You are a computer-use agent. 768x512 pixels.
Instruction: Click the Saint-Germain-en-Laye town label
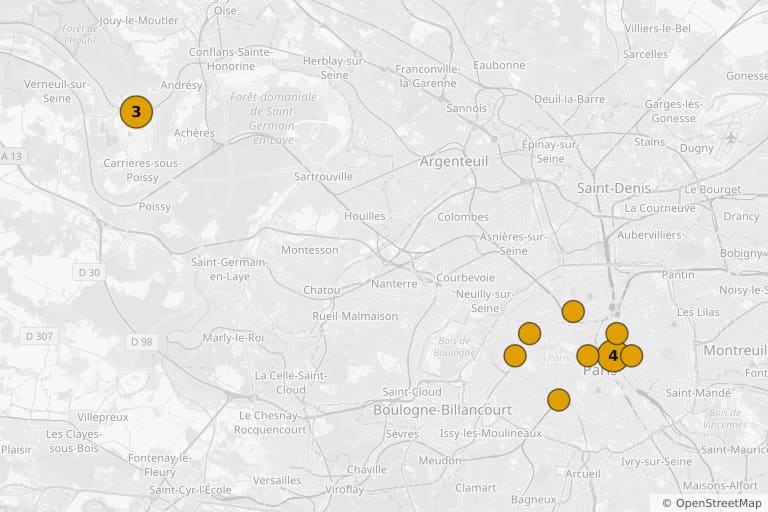coord(230,269)
